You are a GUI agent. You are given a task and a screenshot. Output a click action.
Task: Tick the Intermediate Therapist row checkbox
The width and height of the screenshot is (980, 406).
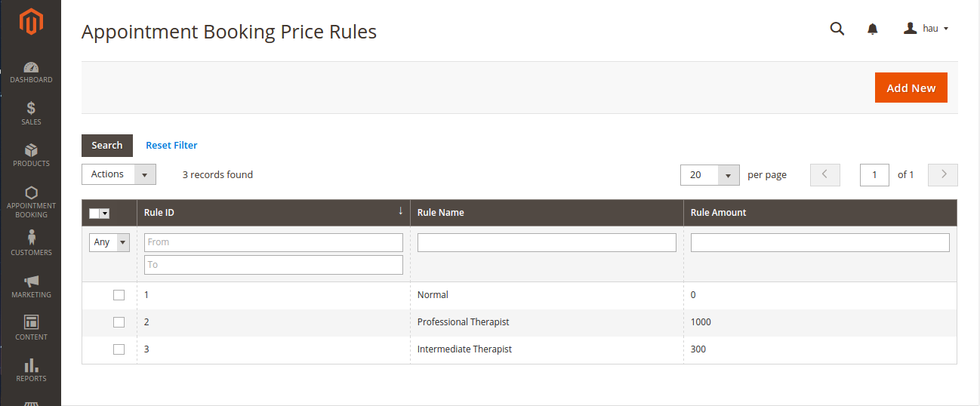119,349
